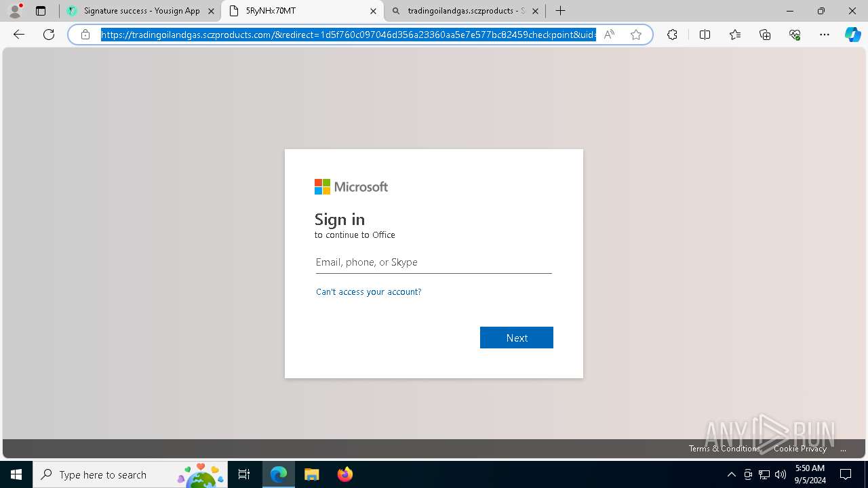Open the Favorites list icon
Screen dimensions: 868x488
tap(735, 35)
